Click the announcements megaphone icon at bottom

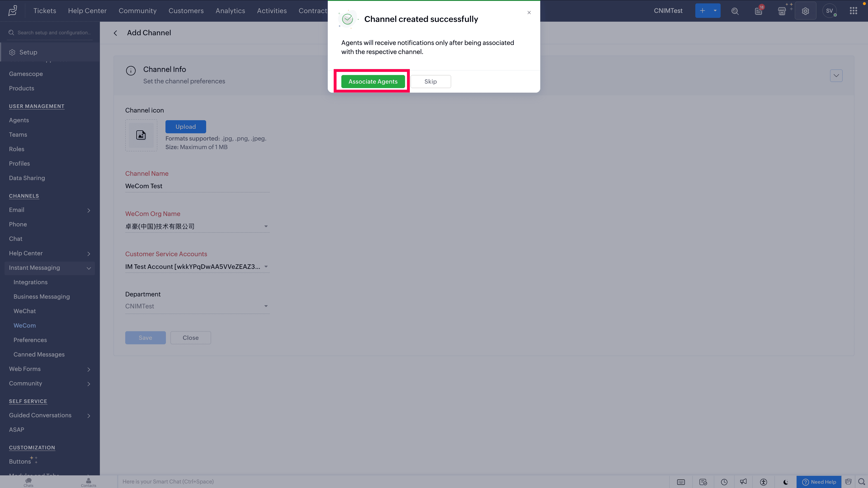(x=743, y=482)
